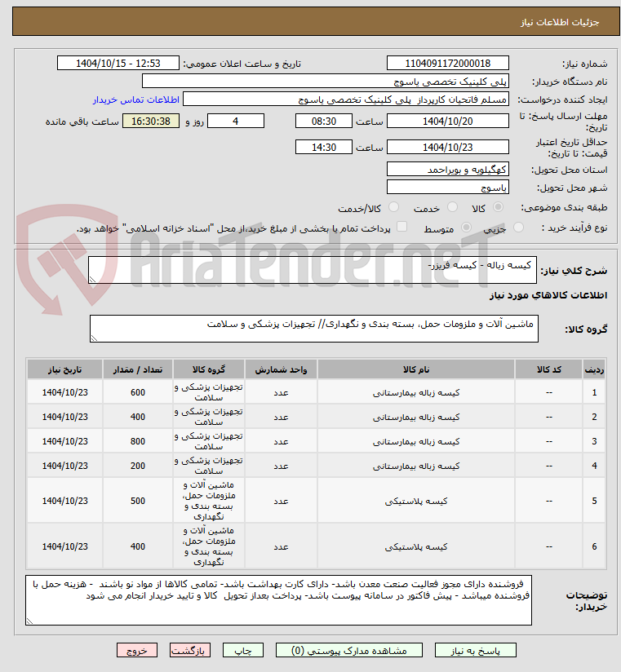Select the جزیی purchase type radio

coord(518,228)
